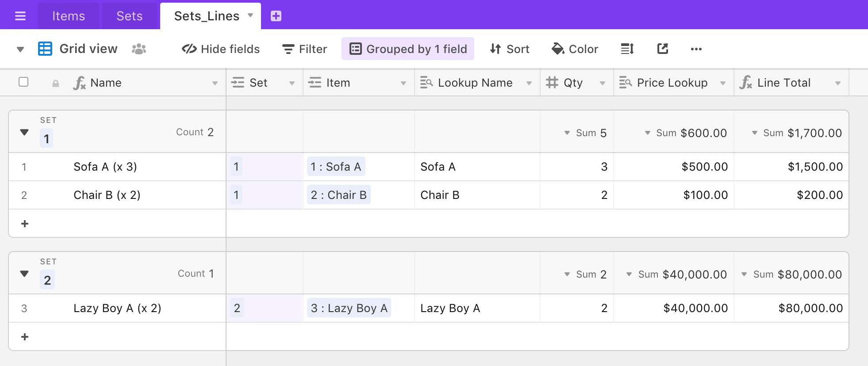Collapse the Set 2 group
Viewport: 868px width, 366px height.
pos(24,274)
